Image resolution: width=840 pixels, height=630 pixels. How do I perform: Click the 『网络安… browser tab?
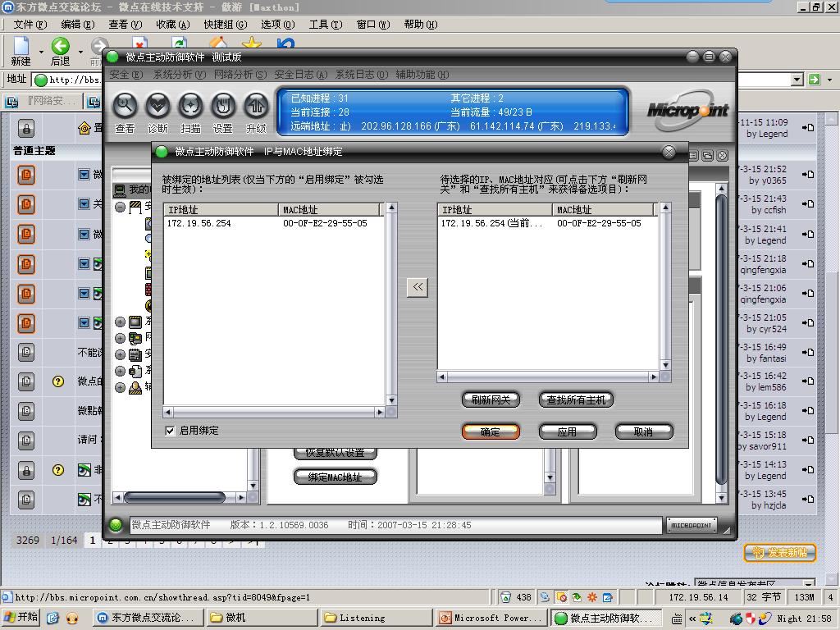point(44,101)
